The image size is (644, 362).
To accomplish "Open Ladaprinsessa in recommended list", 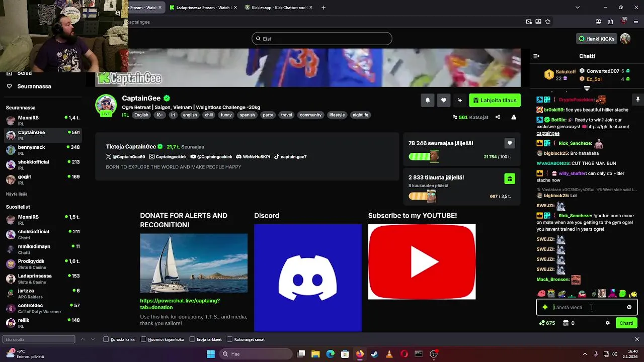I will coord(43,279).
